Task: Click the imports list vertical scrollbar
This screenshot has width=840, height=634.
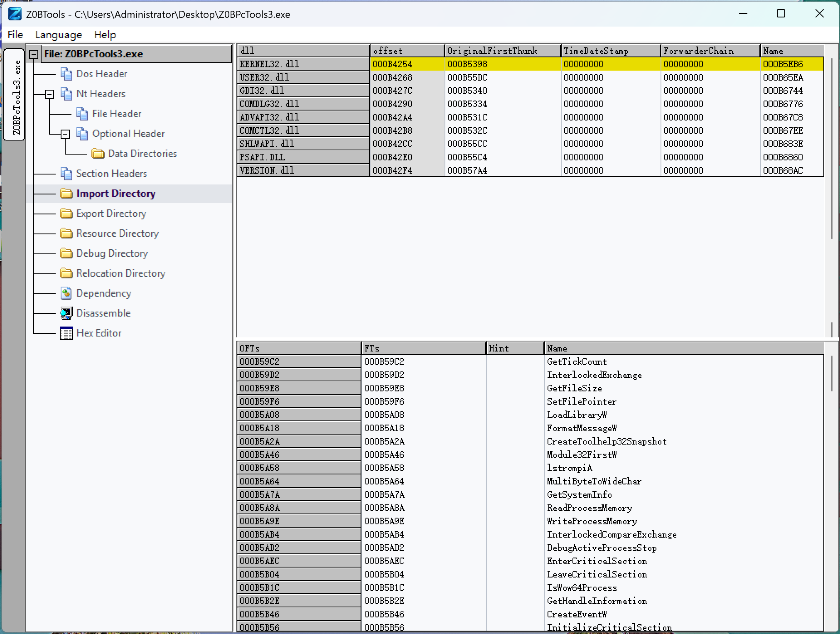Action: (x=832, y=373)
